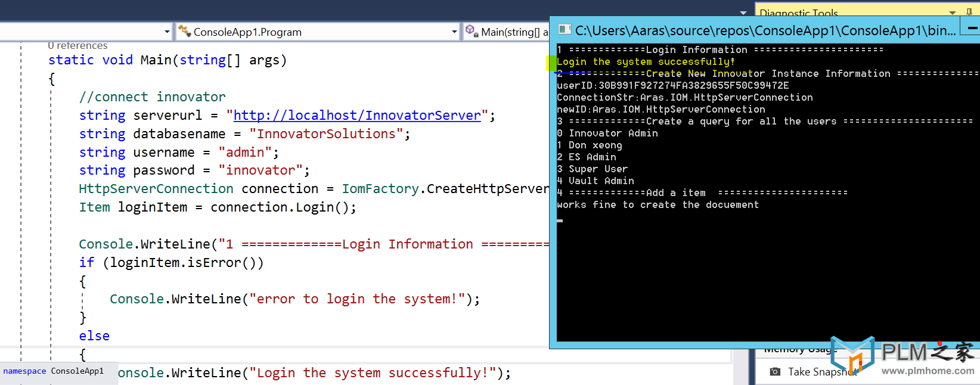Click the "InnovatorSolutions" string literal
The image size is (980, 385).
[326, 134]
